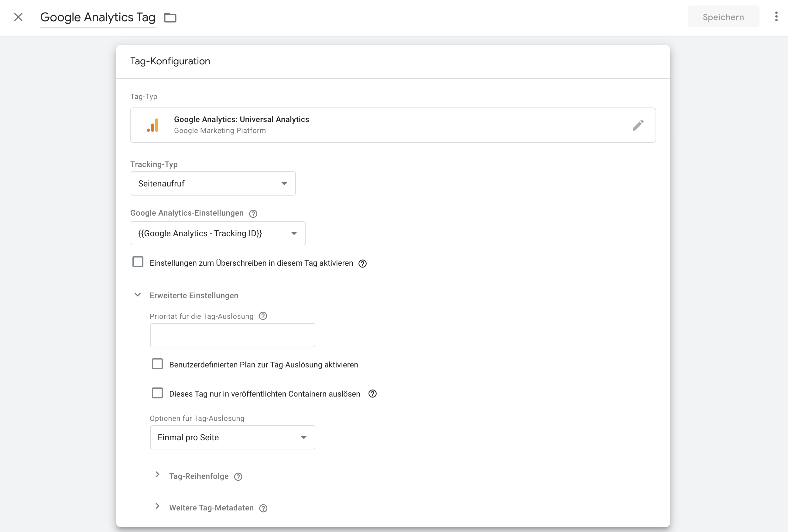Open help icon beside Tag-Reihenfolge
Screen dimensions: 788x532
click(238, 477)
